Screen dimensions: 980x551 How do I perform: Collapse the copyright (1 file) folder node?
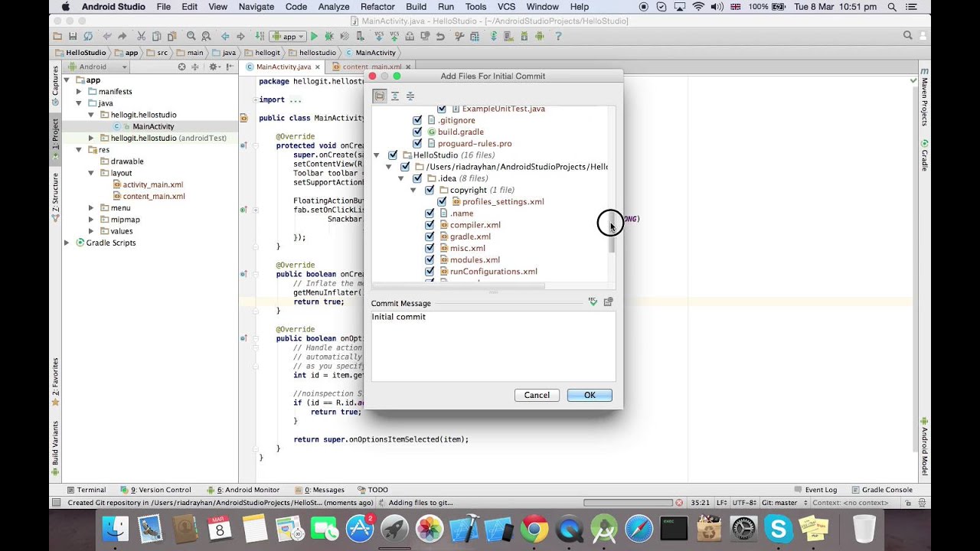click(413, 190)
